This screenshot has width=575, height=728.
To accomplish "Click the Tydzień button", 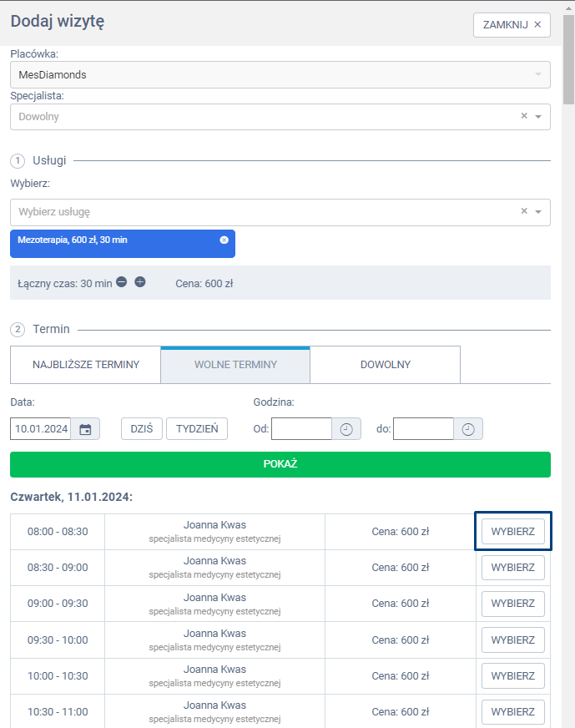I will point(197,429).
